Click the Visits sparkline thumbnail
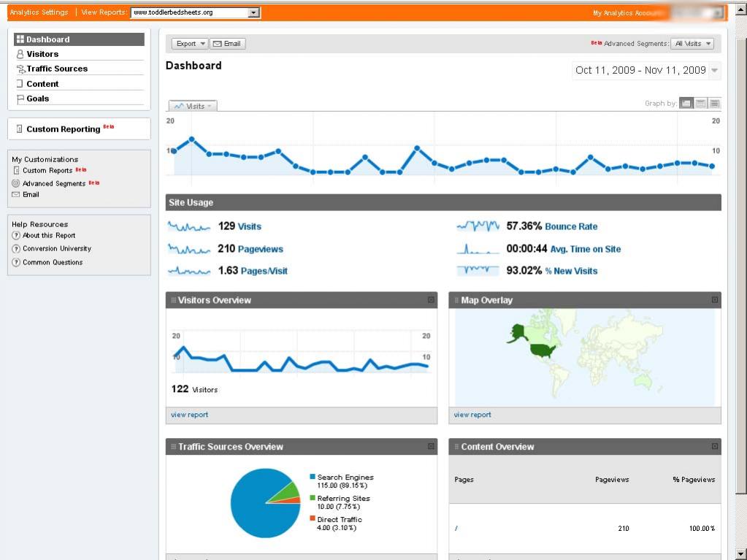The height and width of the screenshot is (560, 747). pyautogui.click(x=189, y=226)
